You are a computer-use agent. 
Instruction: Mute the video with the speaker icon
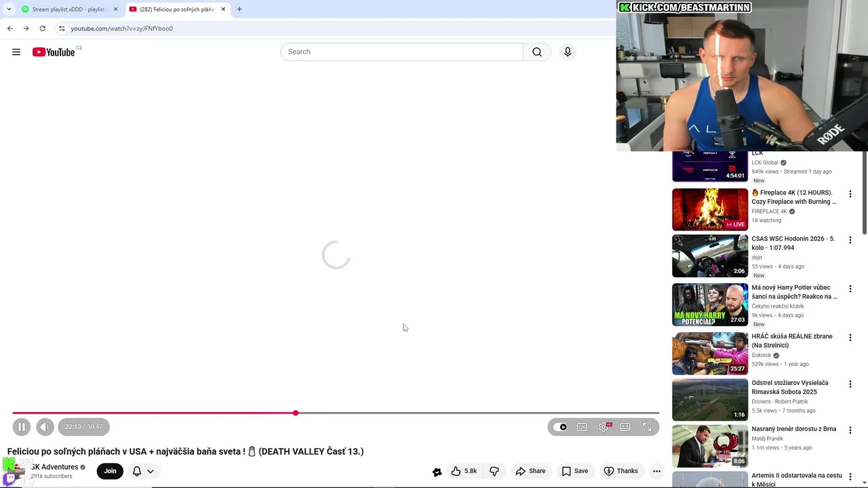click(45, 427)
